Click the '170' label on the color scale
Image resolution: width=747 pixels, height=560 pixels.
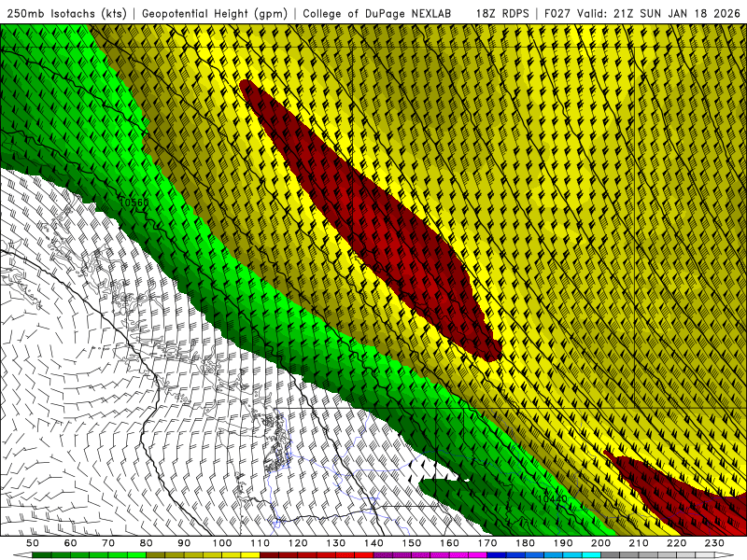click(487, 543)
